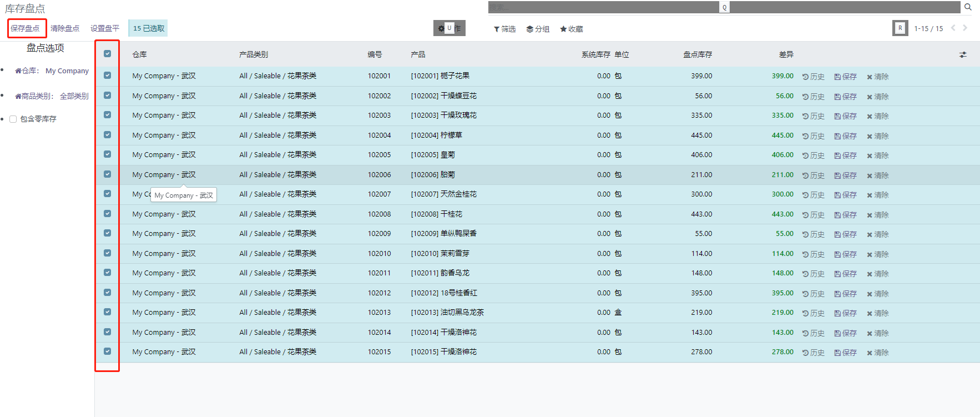Screen dimensions: 980x417
Task: Click history icon for 栀子花果 row
Action: pyautogui.click(x=814, y=77)
